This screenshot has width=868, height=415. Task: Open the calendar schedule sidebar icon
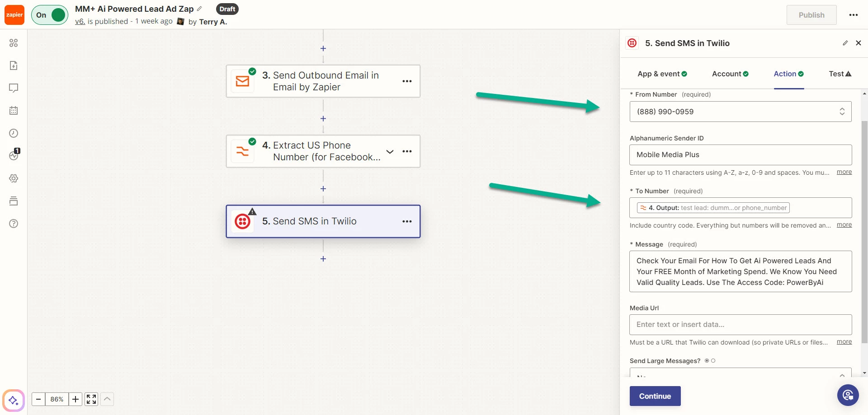click(x=14, y=111)
